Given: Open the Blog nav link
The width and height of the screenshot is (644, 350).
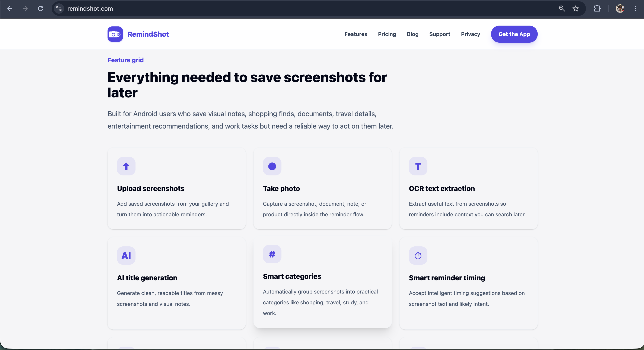Looking at the screenshot, I should [412, 34].
